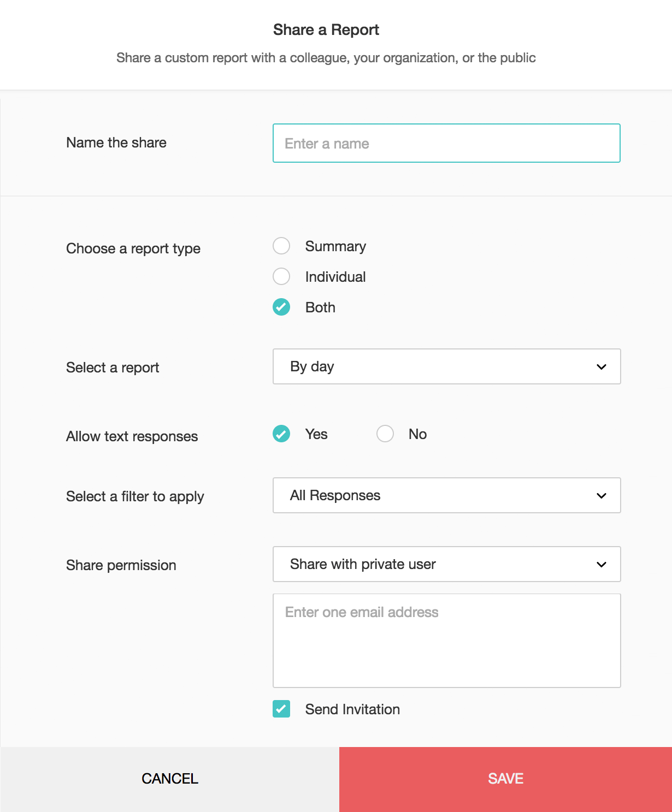
Task: Select the Summary report type radio button
Action: (281, 246)
